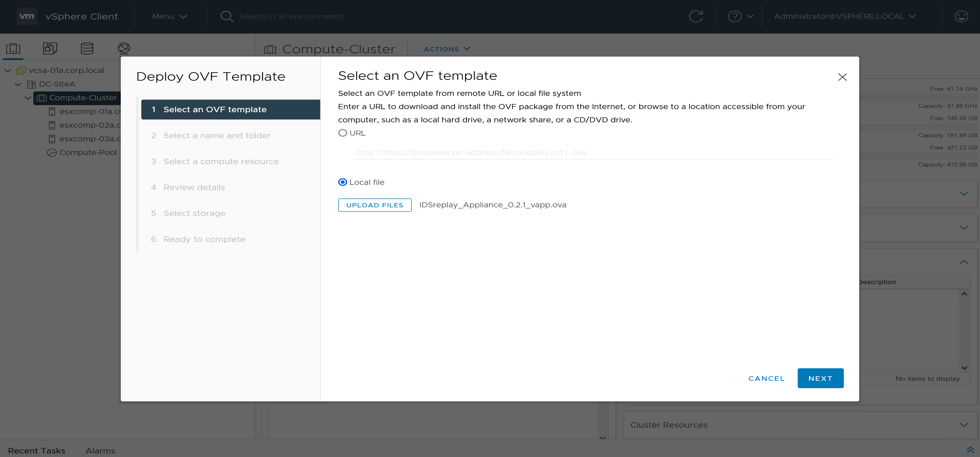This screenshot has height=457, width=980.
Task: Collapse the panel above the Description column
Action: (x=964, y=262)
